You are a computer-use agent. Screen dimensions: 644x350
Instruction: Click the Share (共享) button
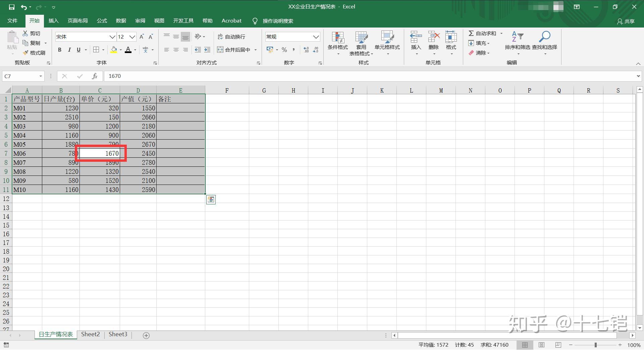pos(626,21)
